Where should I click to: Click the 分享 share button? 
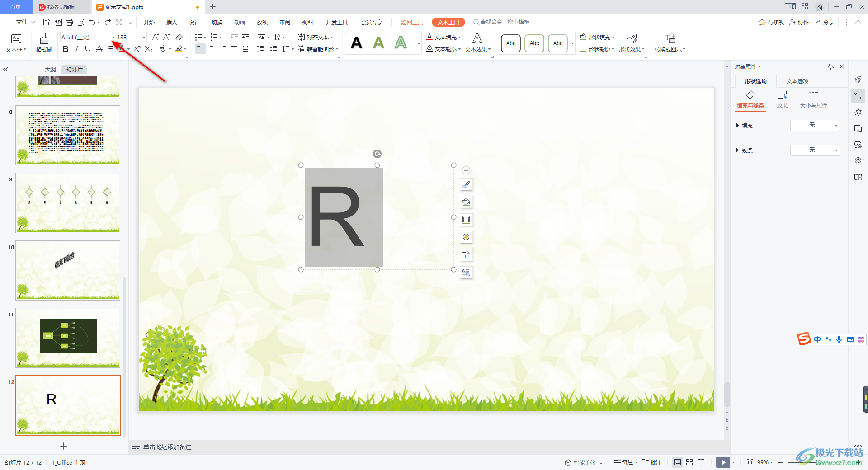click(x=824, y=22)
